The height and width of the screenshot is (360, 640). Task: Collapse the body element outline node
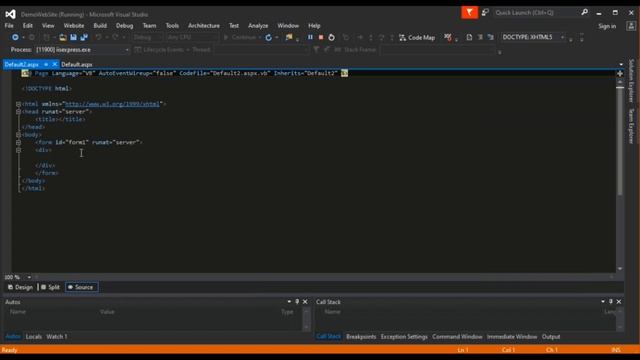pos(18,135)
